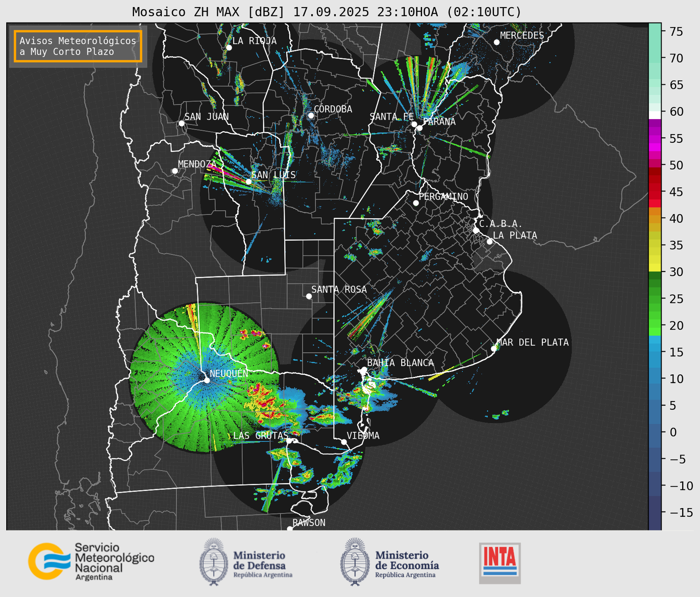Click the white 60 dBZ color band

pyautogui.click(x=655, y=115)
